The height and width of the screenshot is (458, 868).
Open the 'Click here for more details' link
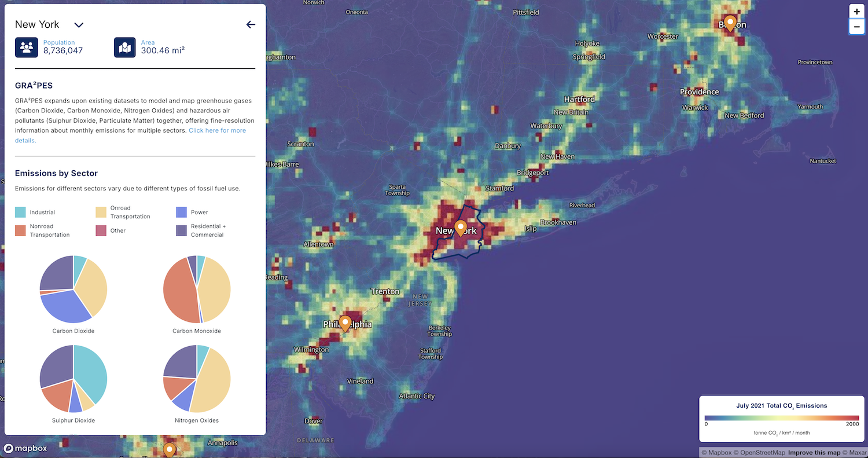pyautogui.click(x=130, y=135)
